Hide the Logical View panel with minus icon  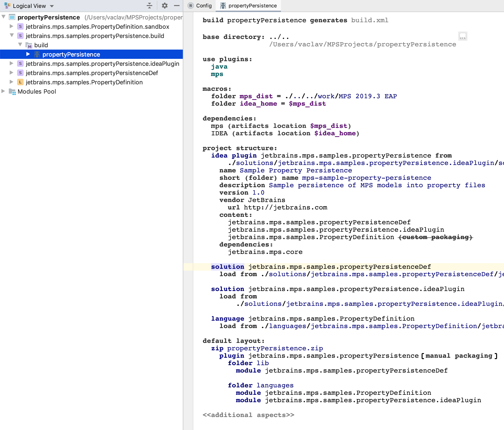(177, 6)
